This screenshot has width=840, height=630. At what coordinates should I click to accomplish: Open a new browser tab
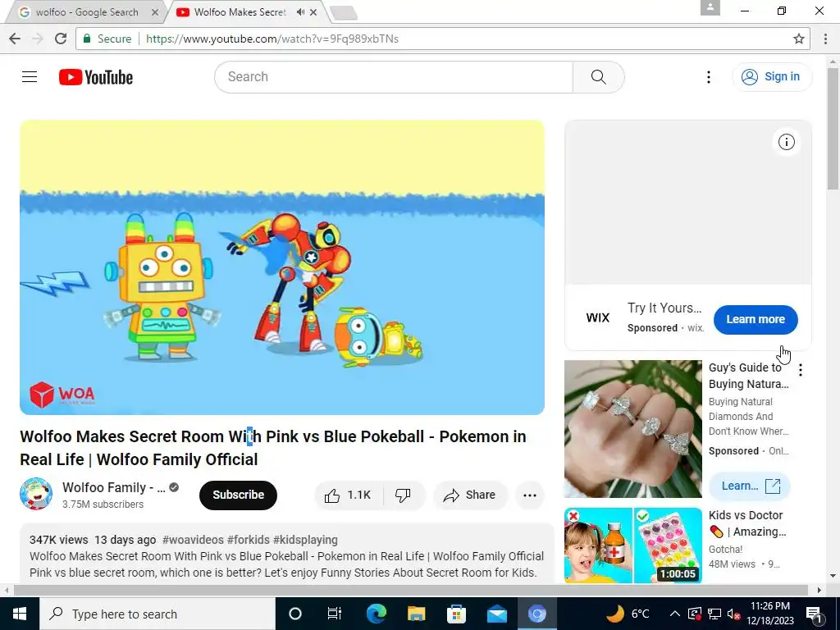point(344,13)
